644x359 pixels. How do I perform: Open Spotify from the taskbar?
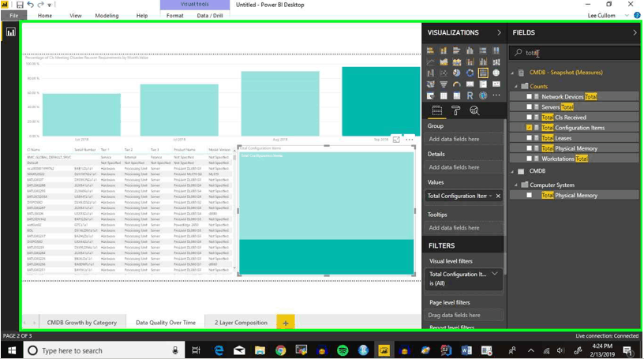coord(343,350)
